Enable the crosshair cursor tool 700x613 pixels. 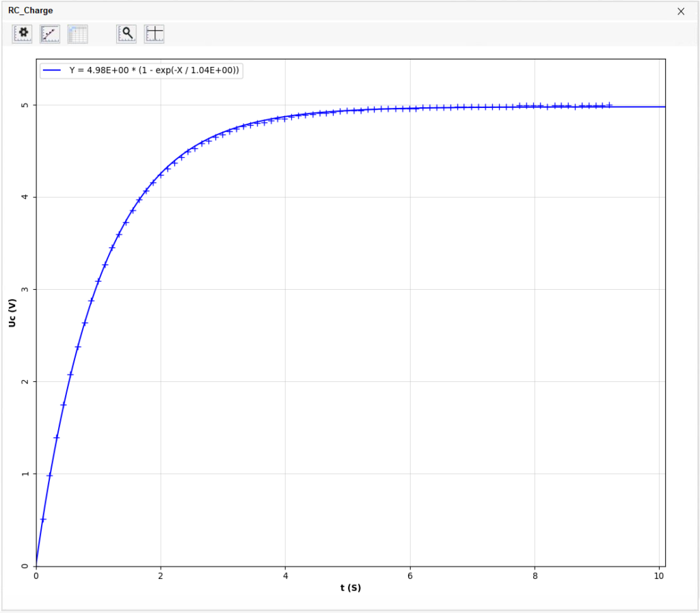coord(154,33)
